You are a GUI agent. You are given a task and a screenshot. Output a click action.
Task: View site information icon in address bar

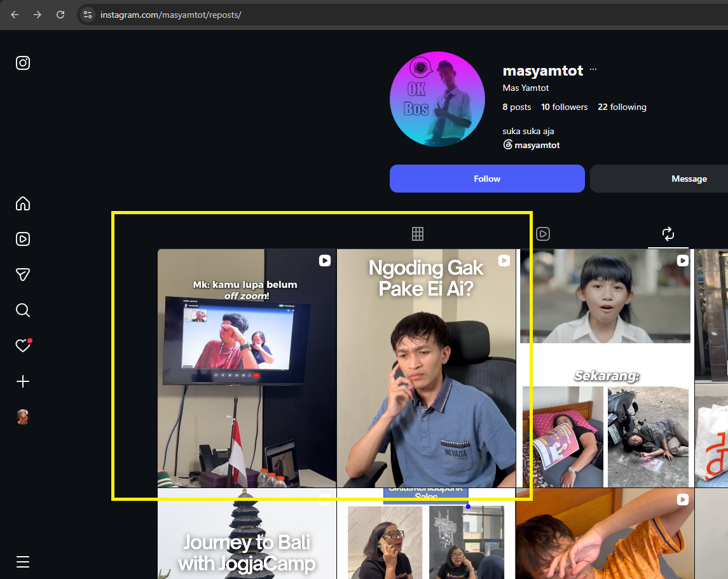tap(87, 15)
